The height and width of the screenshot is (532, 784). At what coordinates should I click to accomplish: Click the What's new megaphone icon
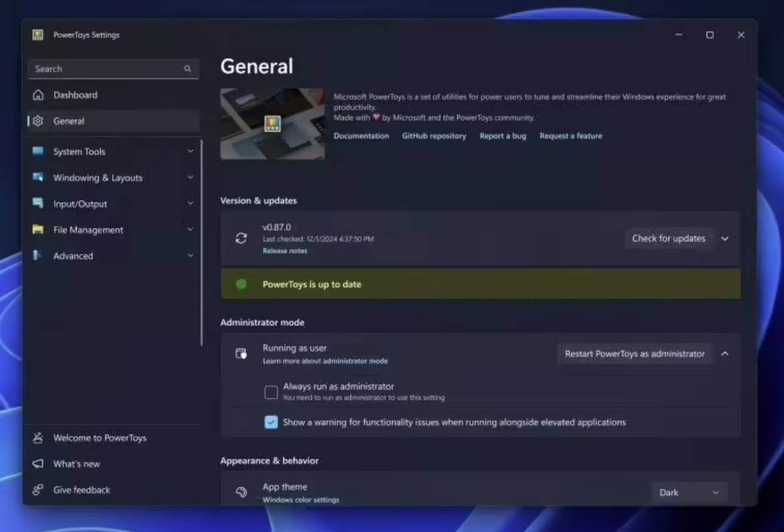pyautogui.click(x=38, y=464)
